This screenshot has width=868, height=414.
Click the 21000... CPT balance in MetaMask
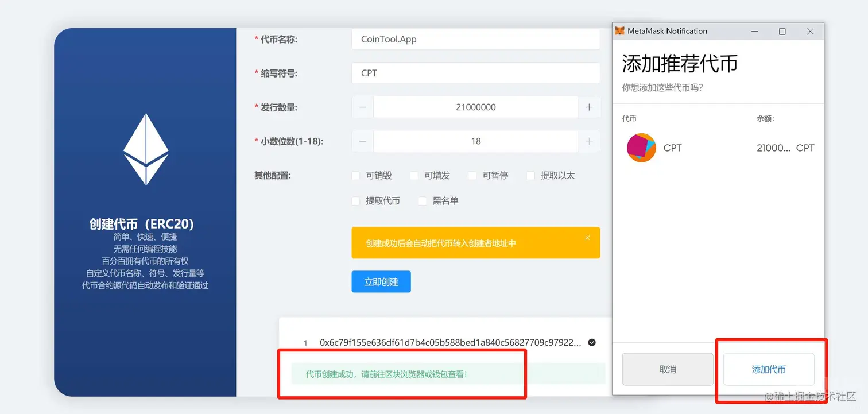[785, 148]
